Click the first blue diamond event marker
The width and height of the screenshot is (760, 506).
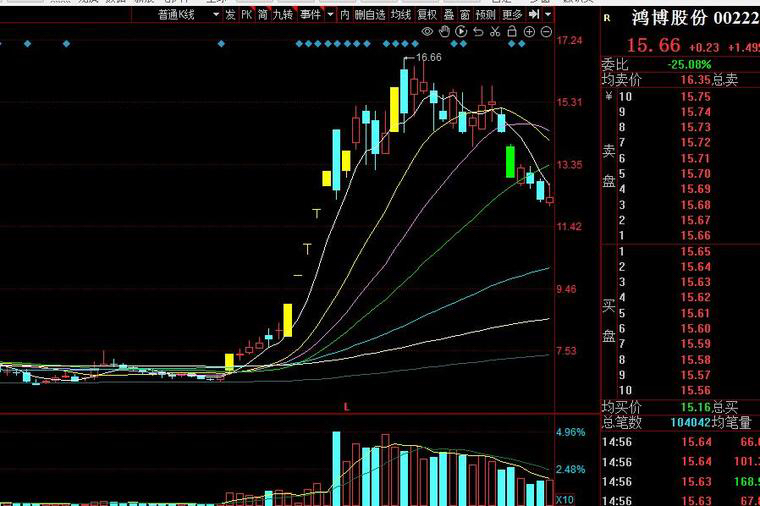pyautogui.click(x=27, y=44)
